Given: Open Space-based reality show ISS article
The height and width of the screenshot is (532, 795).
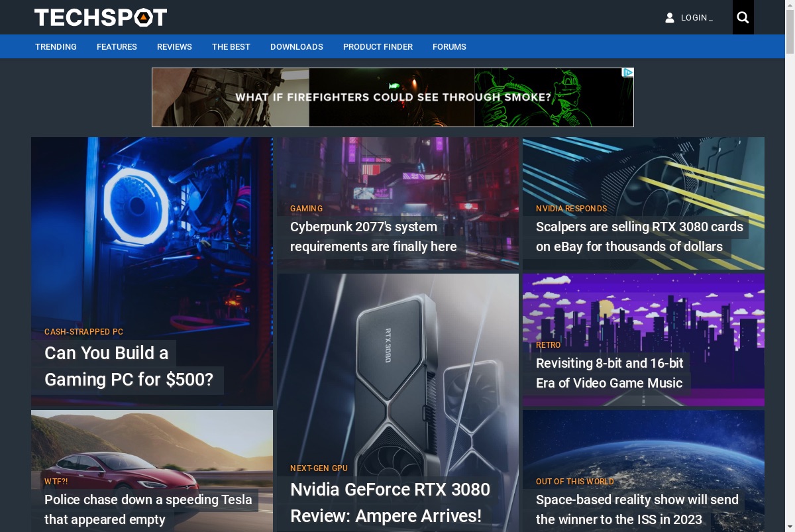Looking at the screenshot, I should [x=637, y=509].
